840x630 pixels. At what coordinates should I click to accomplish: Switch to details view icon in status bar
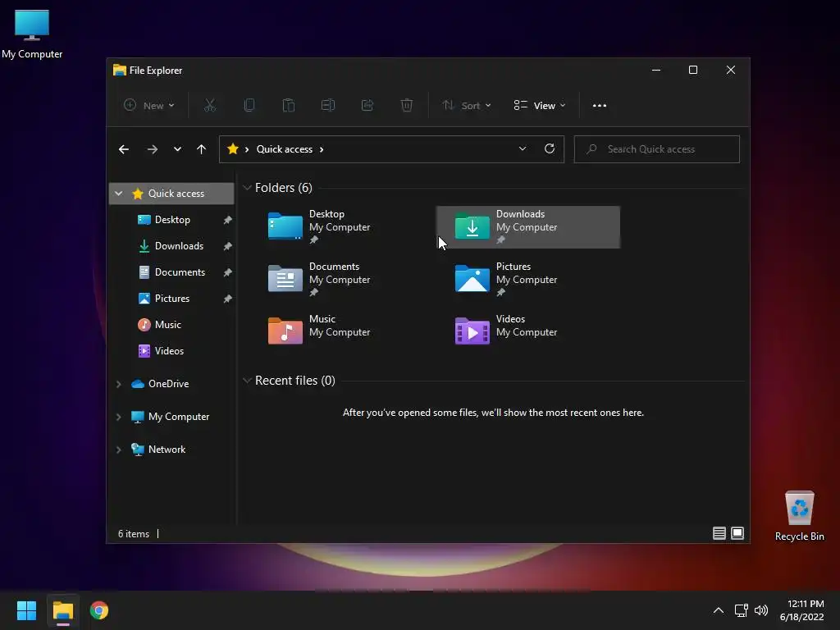pos(719,533)
